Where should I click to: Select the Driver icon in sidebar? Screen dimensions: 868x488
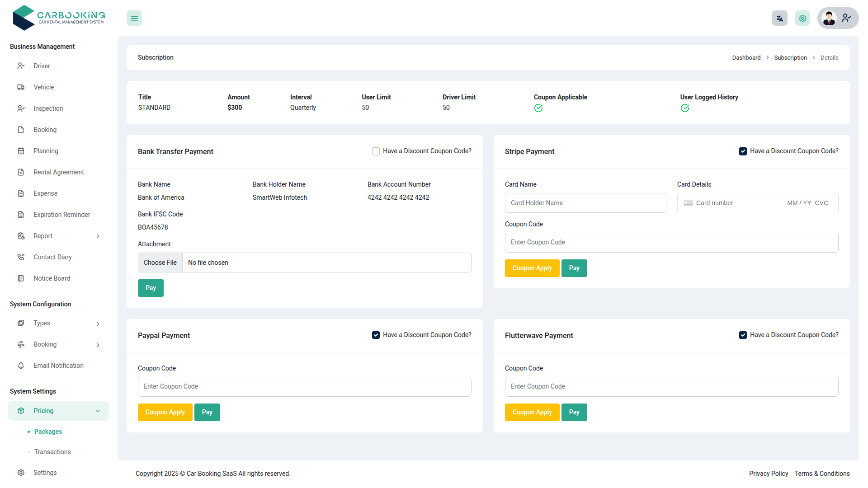coord(21,66)
